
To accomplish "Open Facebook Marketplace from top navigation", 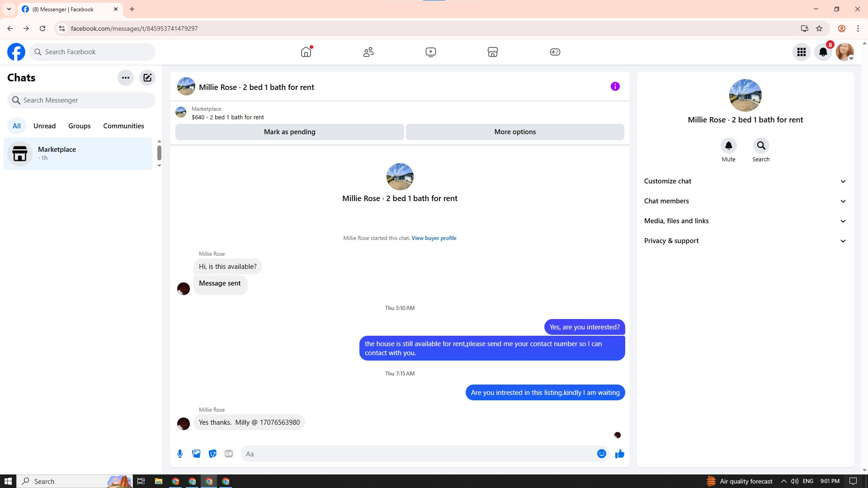I will click(493, 52).
